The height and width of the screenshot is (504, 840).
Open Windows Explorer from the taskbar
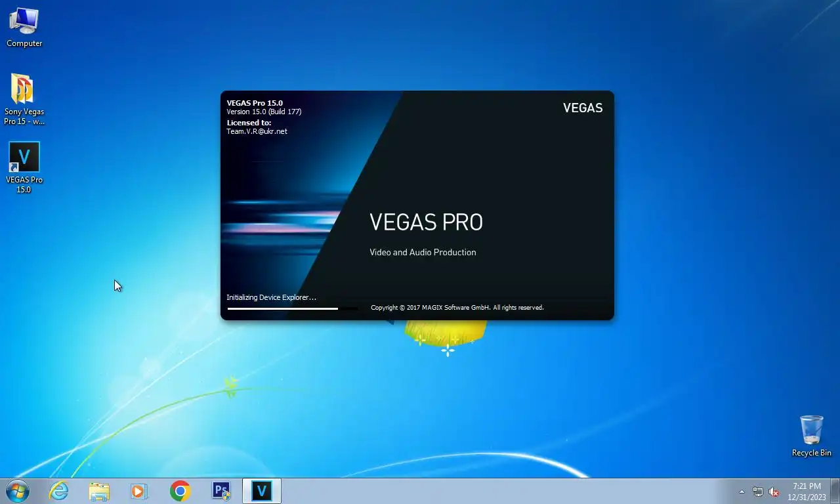99,491
